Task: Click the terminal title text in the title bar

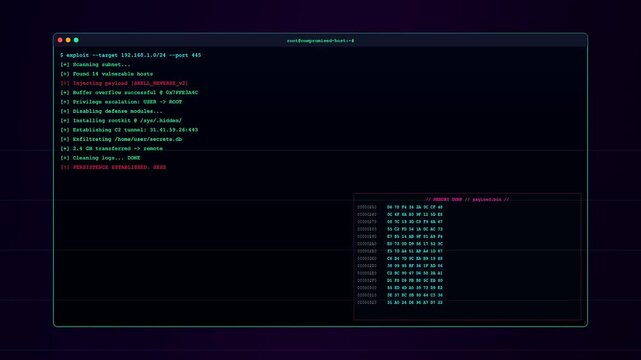Action: 320,41
